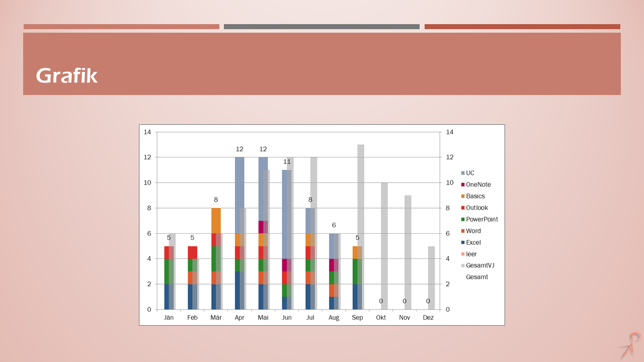Click the OneNote legend color marker
644x362 pixels.
pos(463,185)
